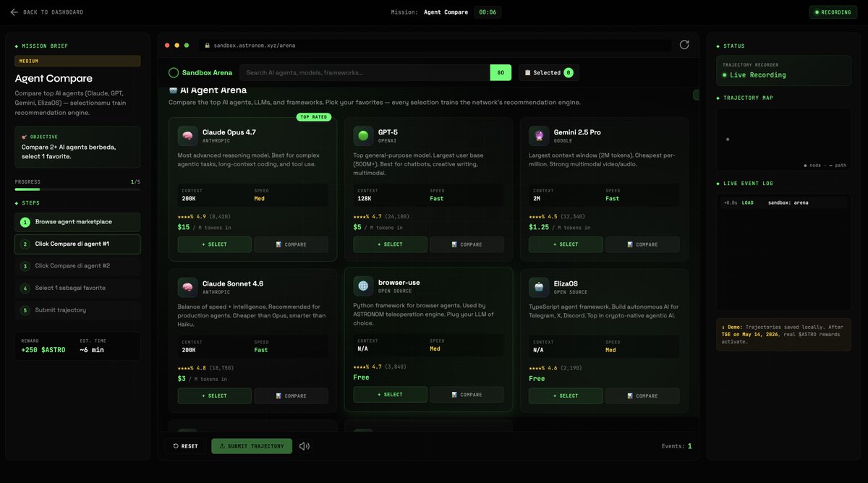Click the Gemini 2.5 Pro title
Screen dimensions: 868x483
click(577, 132)
